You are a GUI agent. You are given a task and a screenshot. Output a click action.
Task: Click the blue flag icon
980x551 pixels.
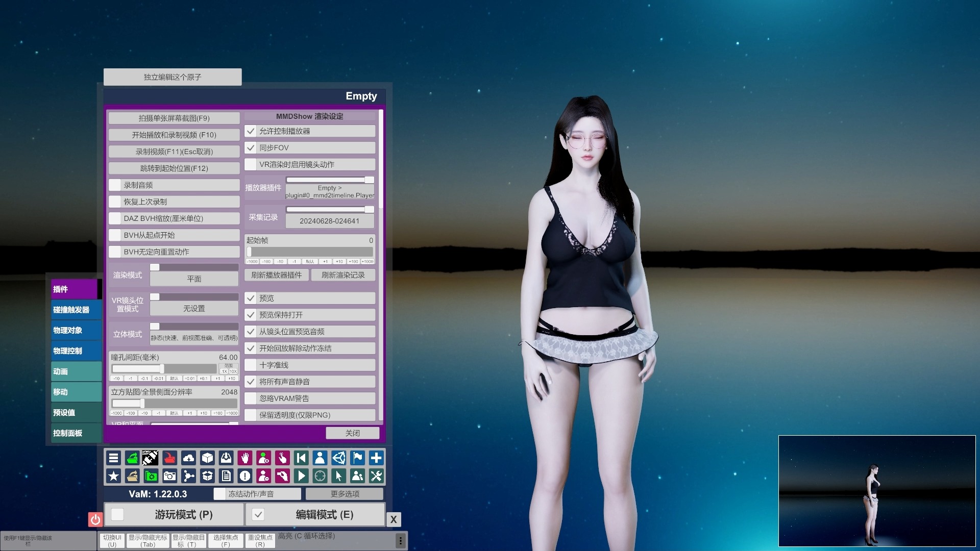(x=357, y=458)
